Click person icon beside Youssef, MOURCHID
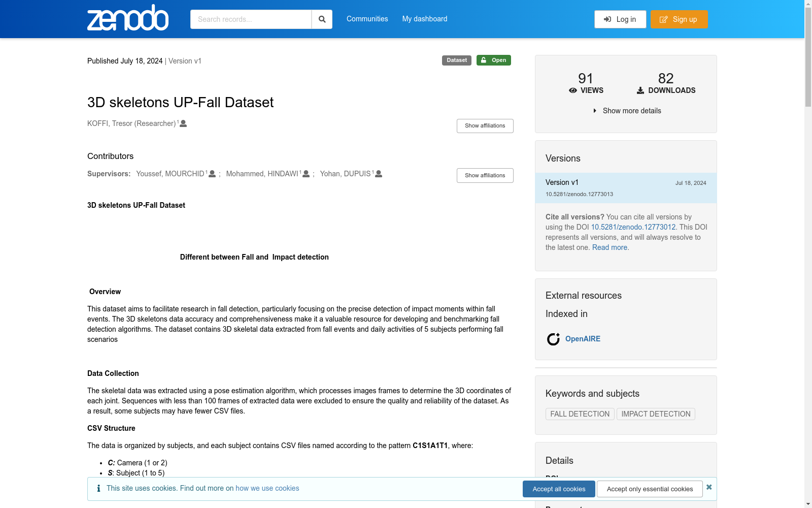 coord(212,174)
